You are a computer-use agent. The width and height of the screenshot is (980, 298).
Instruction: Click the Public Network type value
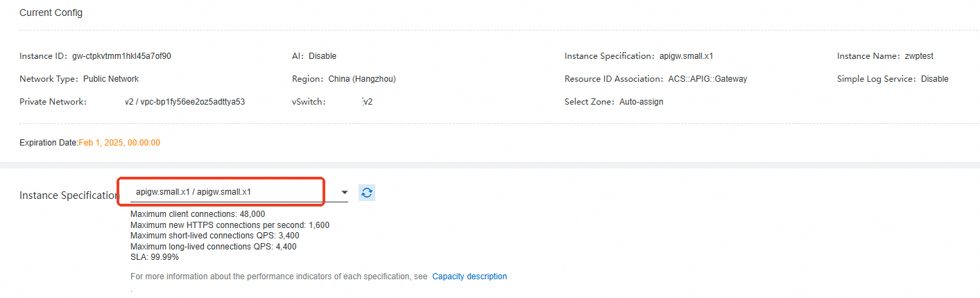111,79
